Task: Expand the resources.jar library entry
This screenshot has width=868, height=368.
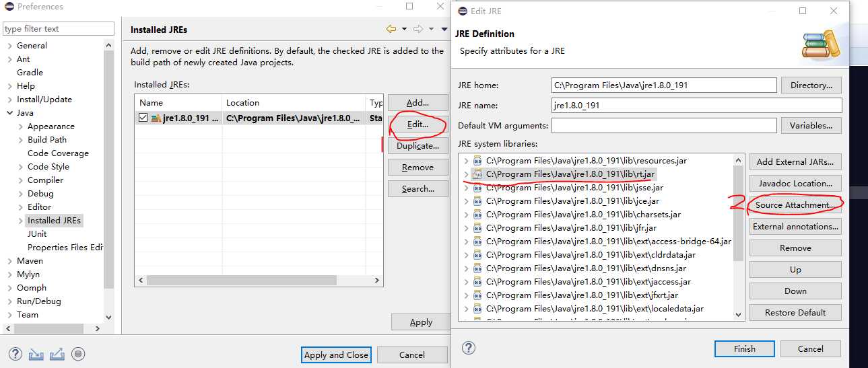Action: tap(465, 161)
